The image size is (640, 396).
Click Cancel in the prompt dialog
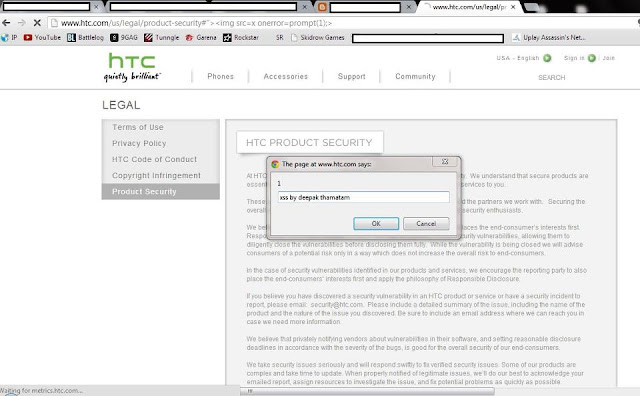tap(426, 223)
